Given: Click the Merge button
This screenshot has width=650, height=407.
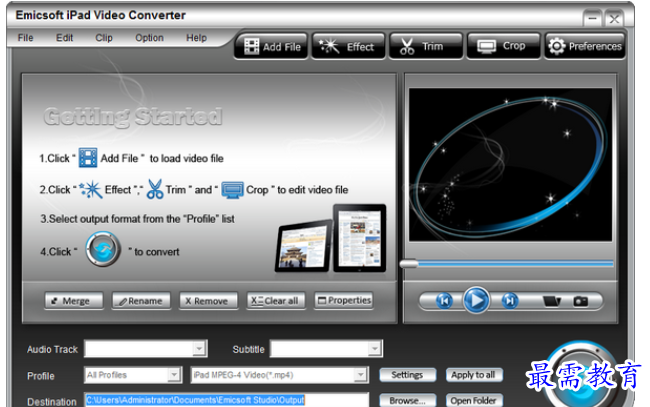Looking at the screenshot, I should pos(74,300).
